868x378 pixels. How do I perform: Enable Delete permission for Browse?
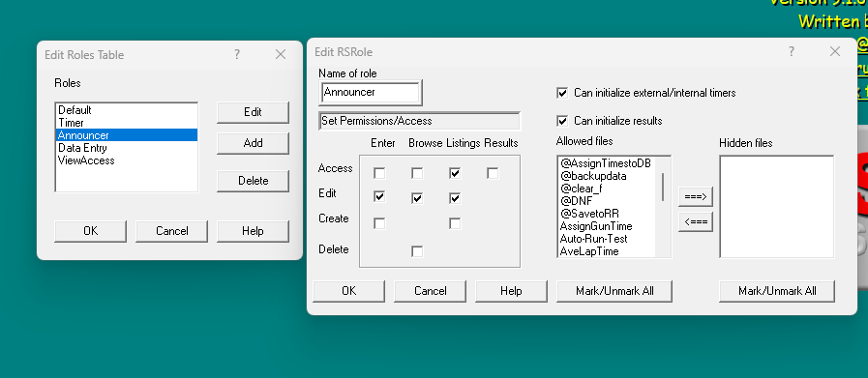417,251
